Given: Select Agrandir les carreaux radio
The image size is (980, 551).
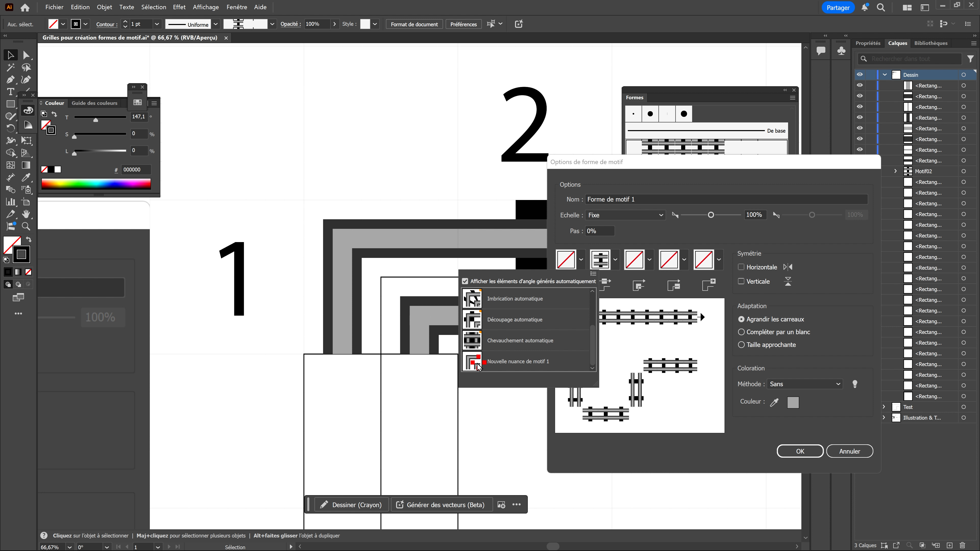Looking at the screenshot, I should pyautogui.click(x=741, y=319).
